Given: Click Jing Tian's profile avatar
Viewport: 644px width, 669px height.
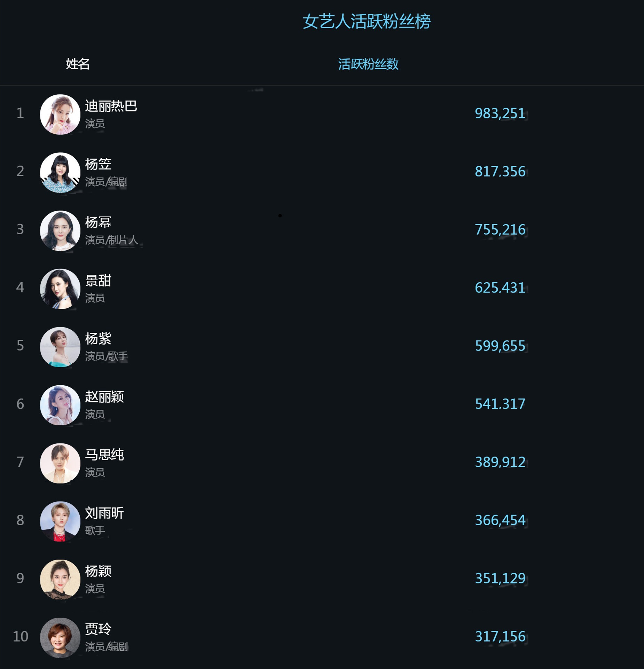Looking at the screenshot, I should pyautogui.click(x=61, y=289).
